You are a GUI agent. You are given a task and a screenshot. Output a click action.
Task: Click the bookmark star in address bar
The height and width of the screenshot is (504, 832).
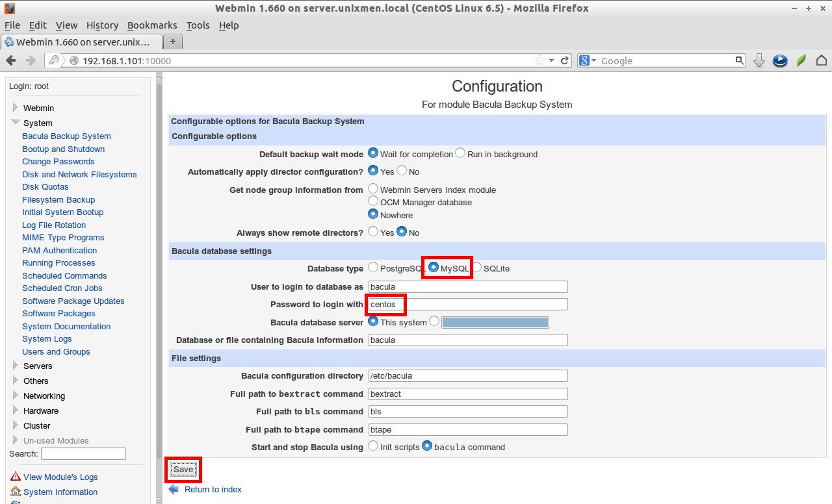(539, 60)
